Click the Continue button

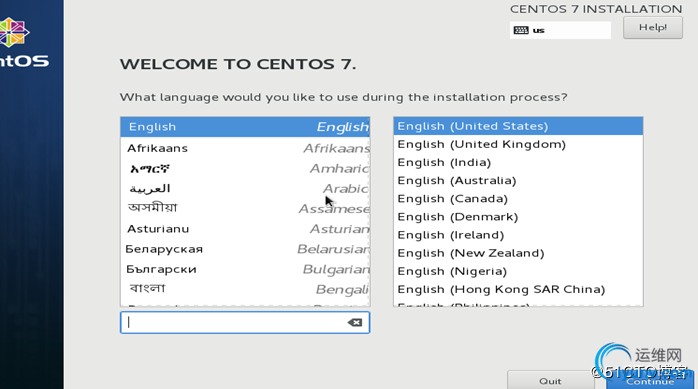650,381
